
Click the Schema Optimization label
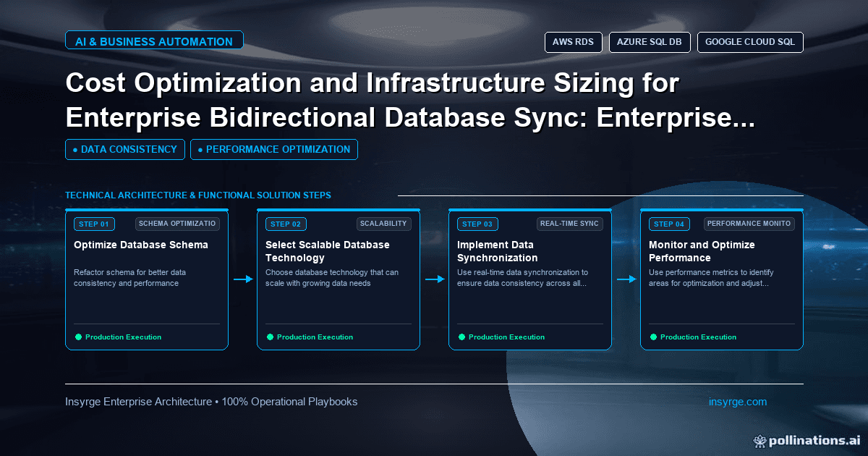click(x=177, y=224)
